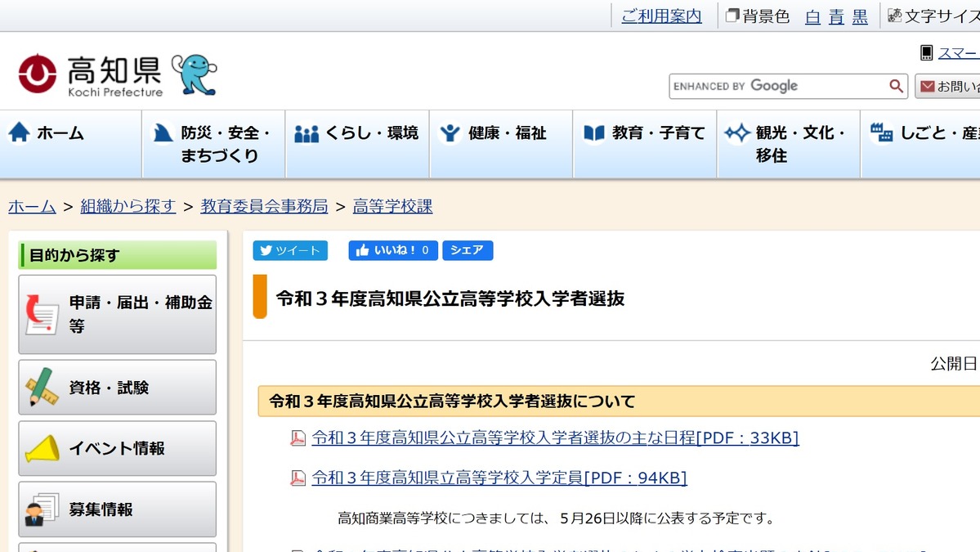Click the health and welfare icon

point(450,132)
